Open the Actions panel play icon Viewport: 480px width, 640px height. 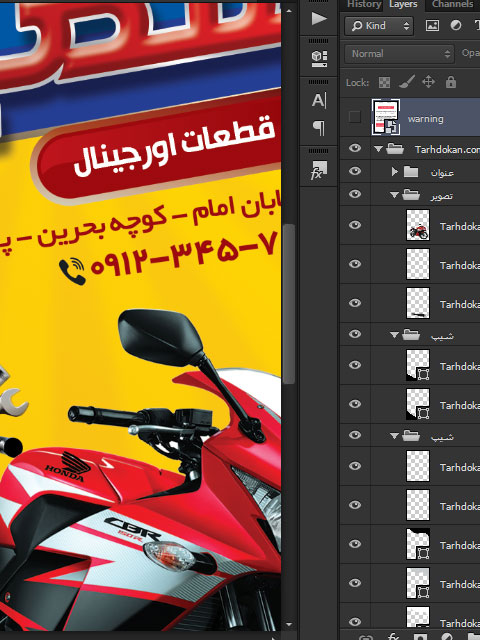point(319,18)
